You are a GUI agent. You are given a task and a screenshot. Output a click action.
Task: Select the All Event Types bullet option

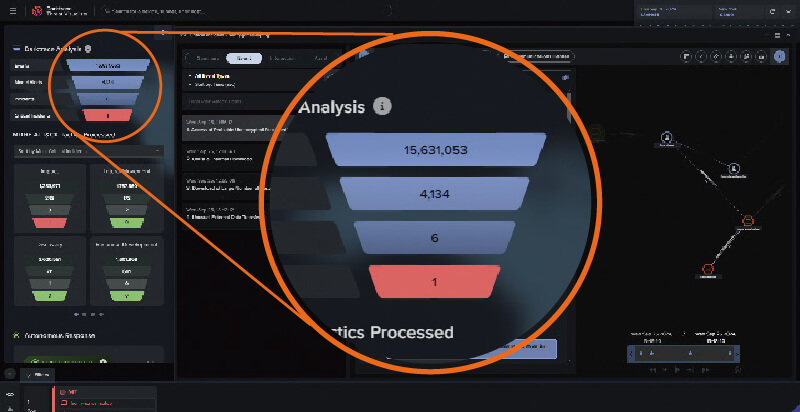pos(210,76)
